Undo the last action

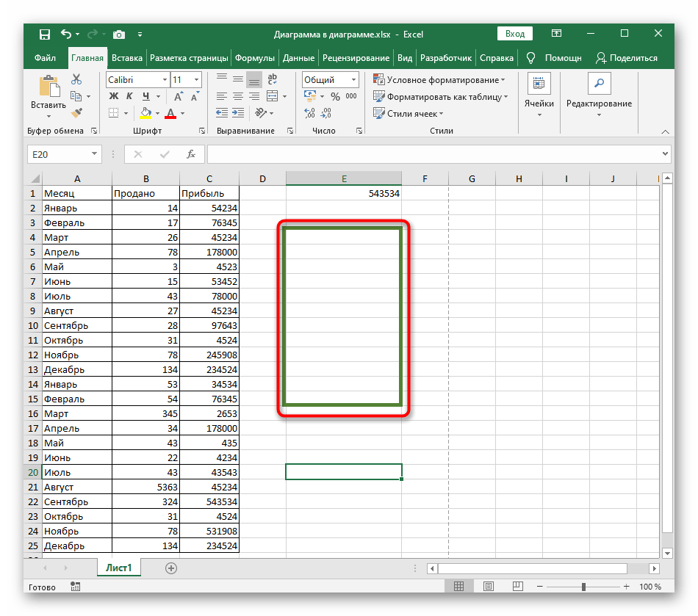(66, 34)
